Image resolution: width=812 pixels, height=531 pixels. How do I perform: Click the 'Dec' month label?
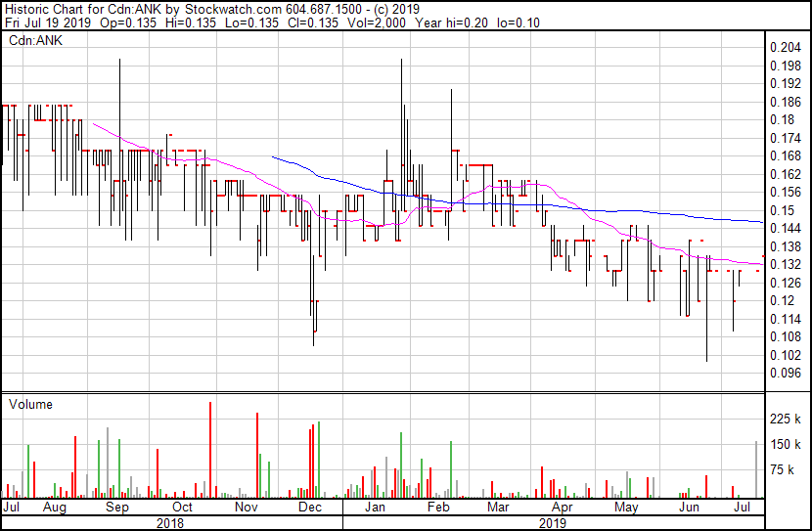[x=310, y=508]
